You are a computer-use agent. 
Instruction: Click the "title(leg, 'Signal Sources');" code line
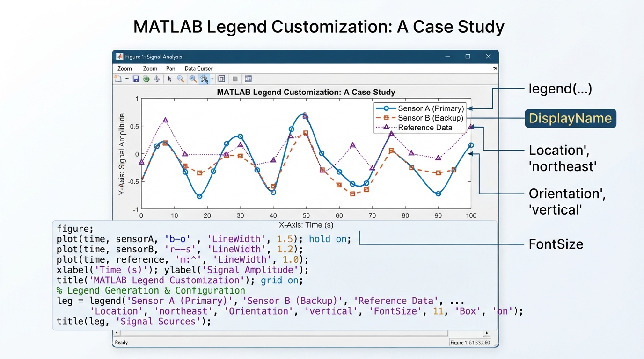[134, 321]
